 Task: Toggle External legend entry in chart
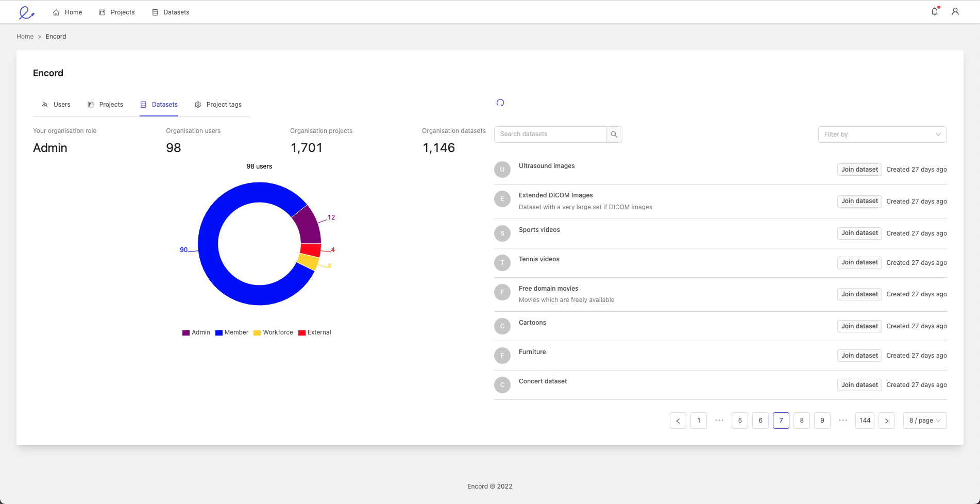(315, 333)
